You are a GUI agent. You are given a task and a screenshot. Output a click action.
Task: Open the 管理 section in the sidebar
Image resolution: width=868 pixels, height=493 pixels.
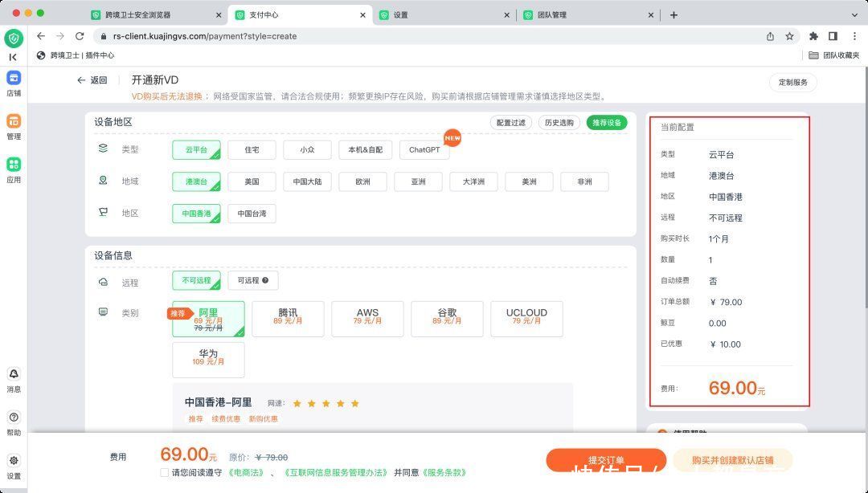coord(14,127)
